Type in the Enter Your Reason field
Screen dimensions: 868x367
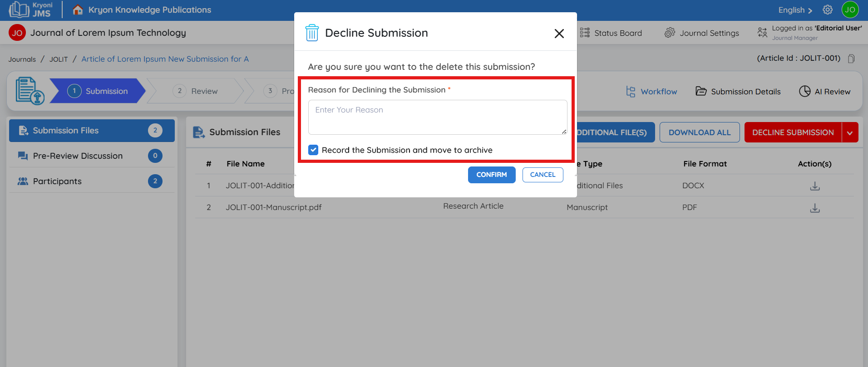[437, 117]
